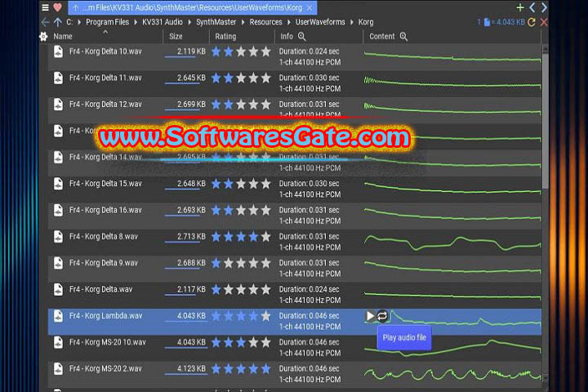The height and width of the screenshot is (392, 588).
Task: Sort by Size column header
Action: [176, 37]
